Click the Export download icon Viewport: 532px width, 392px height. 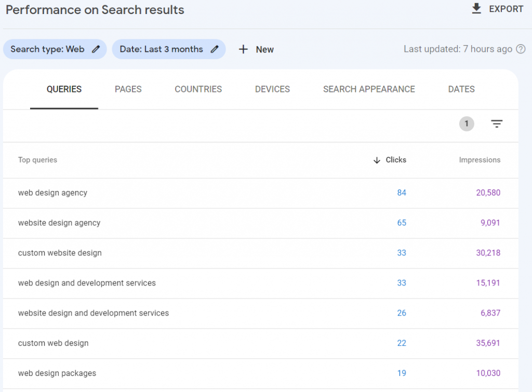476,9
